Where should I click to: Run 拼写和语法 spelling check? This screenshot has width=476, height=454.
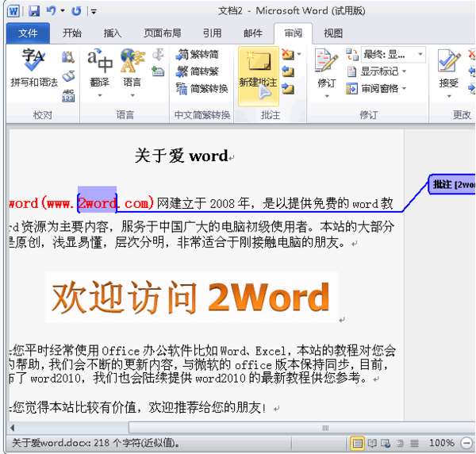coord(33,68)
